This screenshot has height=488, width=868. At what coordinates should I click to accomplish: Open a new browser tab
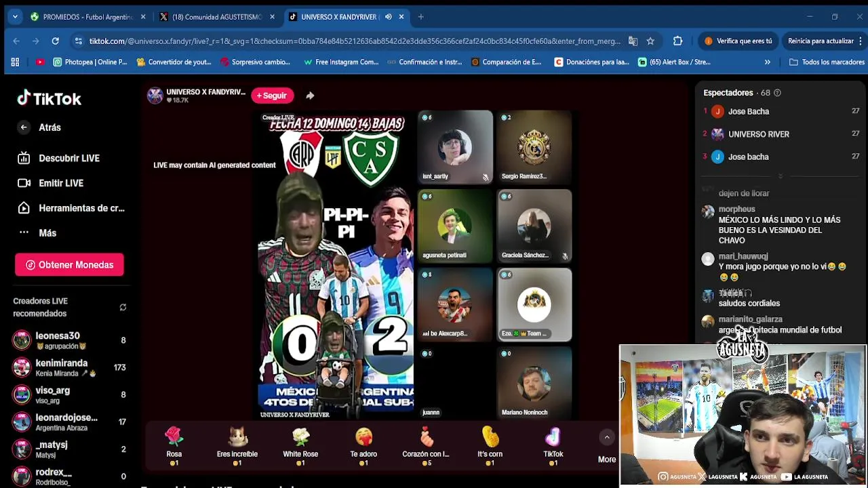tap(420, 17)
